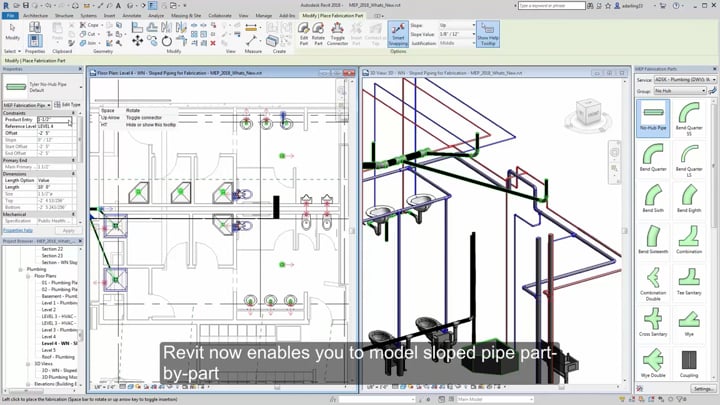Open the Measure between references tool

251,28
